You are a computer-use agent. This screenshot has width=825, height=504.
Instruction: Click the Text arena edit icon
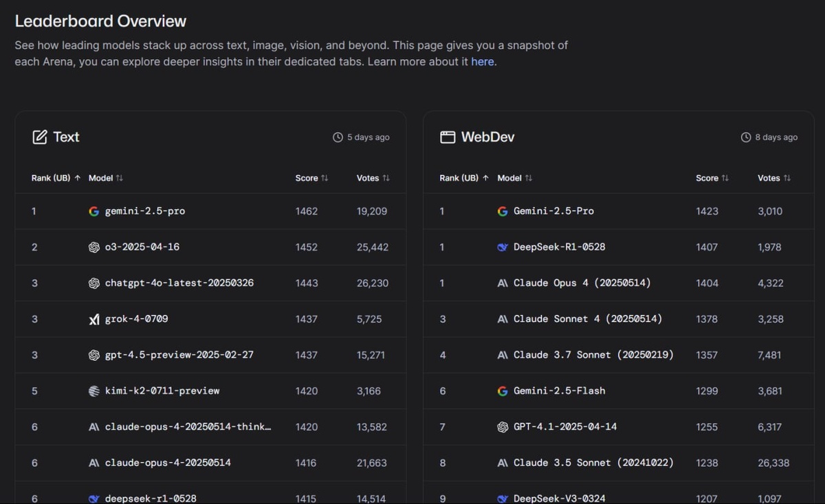40,137
